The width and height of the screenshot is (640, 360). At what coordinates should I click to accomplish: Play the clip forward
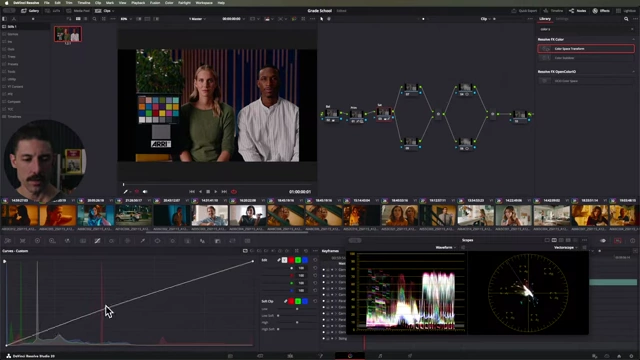coord(216,191)
